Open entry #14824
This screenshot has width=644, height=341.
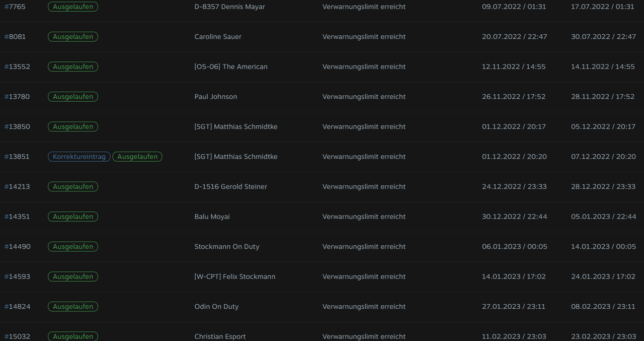(x=17, y=306)
